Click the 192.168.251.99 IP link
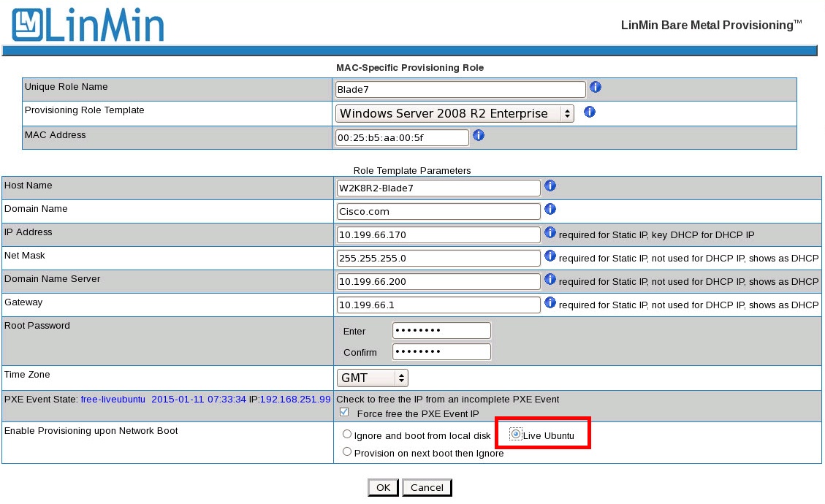 (295, 400)
